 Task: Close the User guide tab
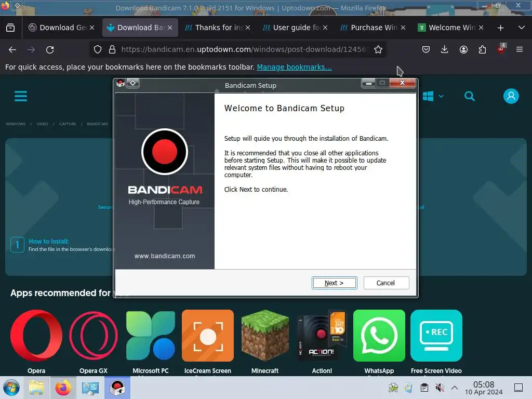coord(325,28)
